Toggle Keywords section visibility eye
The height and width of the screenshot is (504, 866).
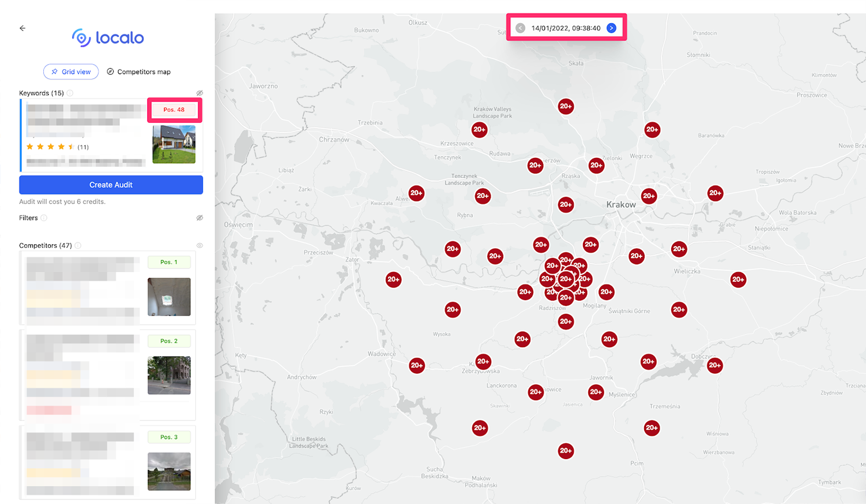tap(199, 93)
